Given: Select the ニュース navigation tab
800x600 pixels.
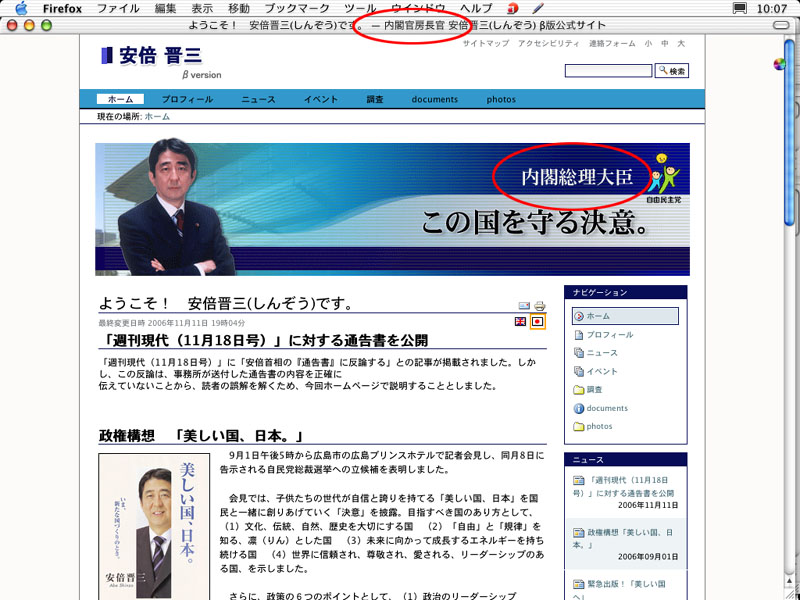Looking at the screenshot, I should coord(258,99).
